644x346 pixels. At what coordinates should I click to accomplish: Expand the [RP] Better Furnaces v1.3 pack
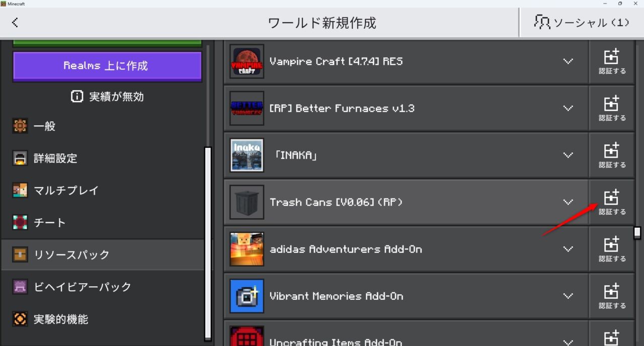click(x=568, y=108)
